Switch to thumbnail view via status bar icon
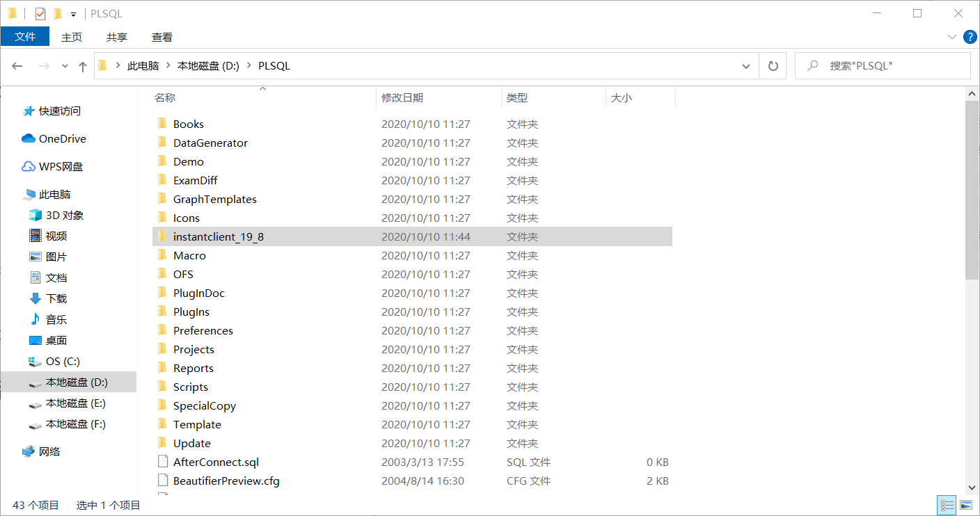 967,505
